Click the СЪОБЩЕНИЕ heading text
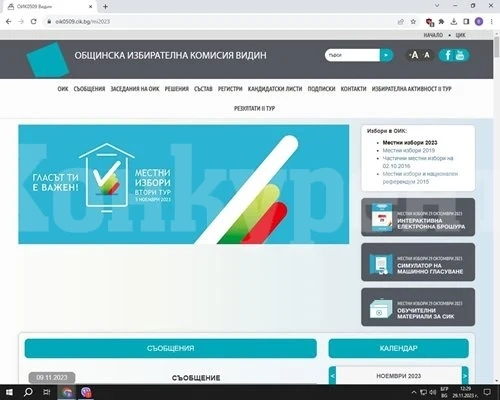 [196, 378]
